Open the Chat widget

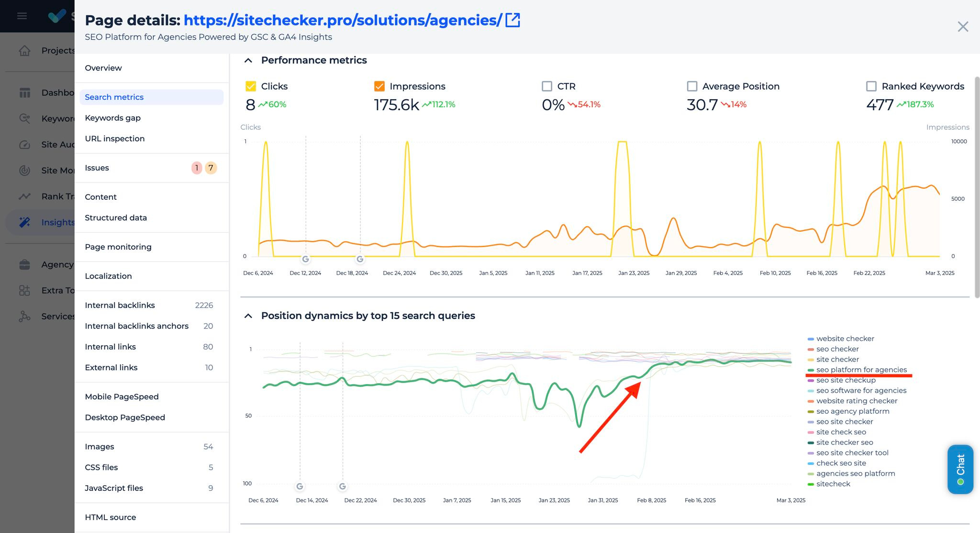pos(960,469)
